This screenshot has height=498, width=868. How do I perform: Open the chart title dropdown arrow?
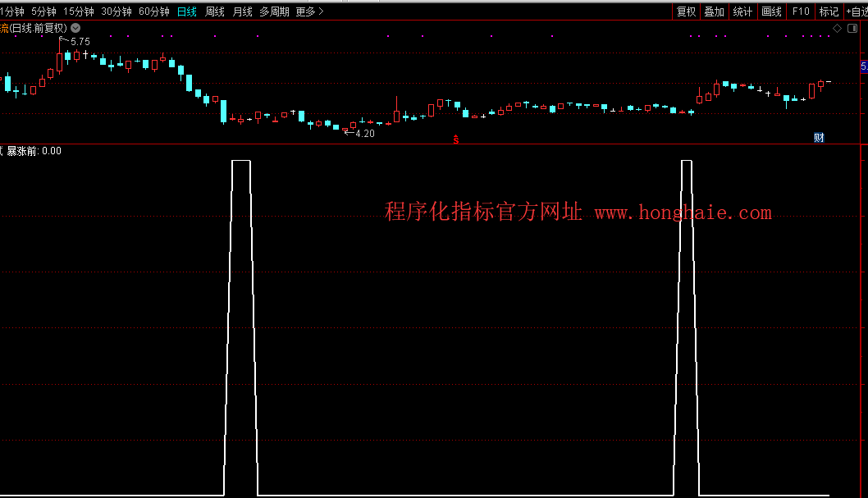coord(75,28)
